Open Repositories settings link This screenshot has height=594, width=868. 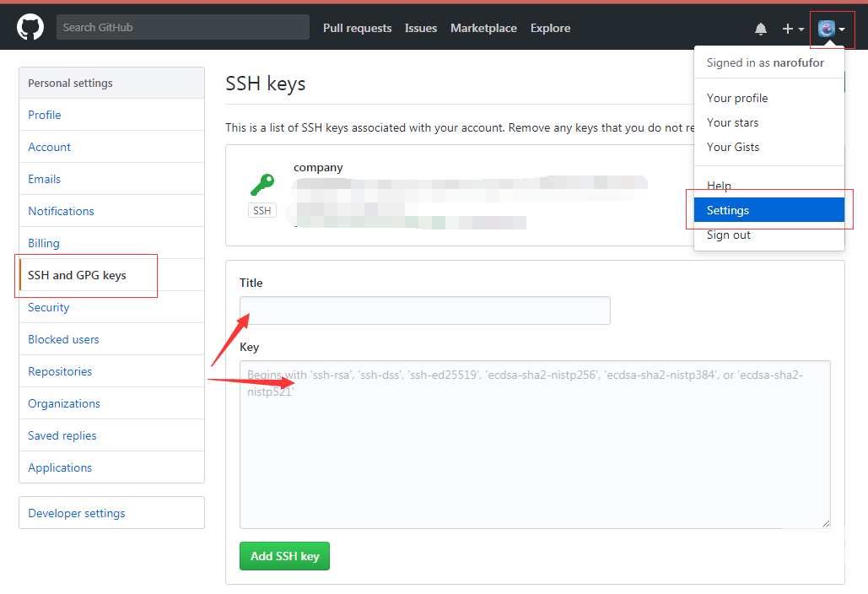point(112,371)
